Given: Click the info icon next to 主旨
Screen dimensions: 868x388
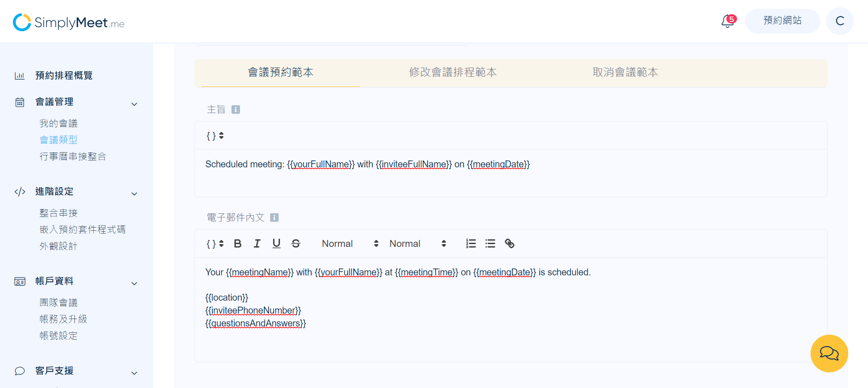Looking at the screenshot, I should 235,109.
